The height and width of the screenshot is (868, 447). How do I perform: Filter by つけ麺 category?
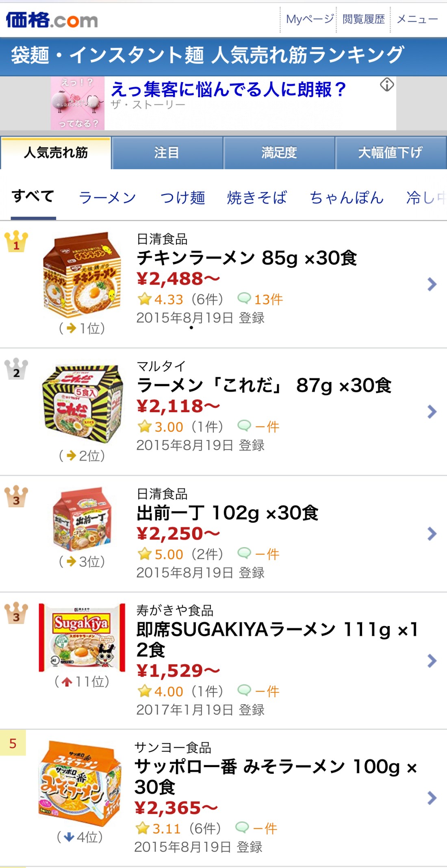(x=183, y=198)
